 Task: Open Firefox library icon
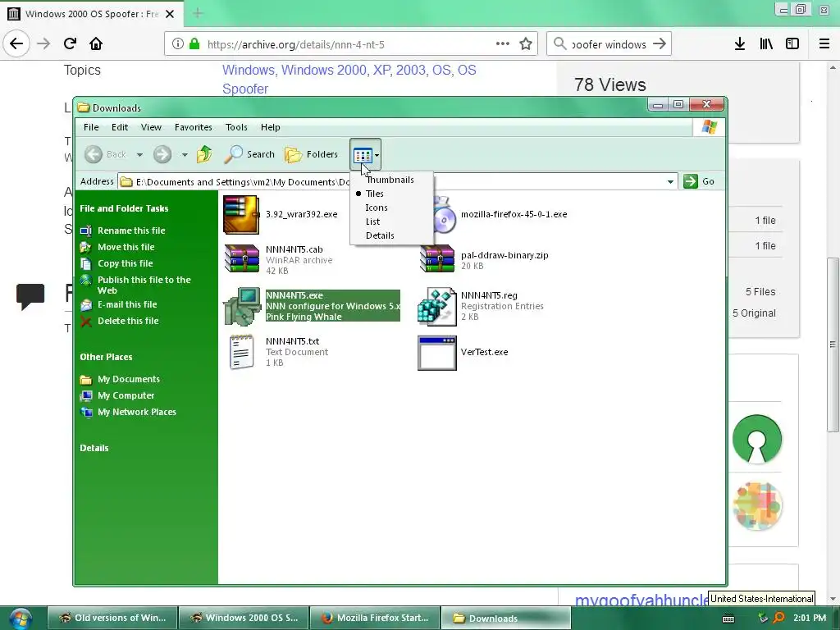tap(766, 44)
